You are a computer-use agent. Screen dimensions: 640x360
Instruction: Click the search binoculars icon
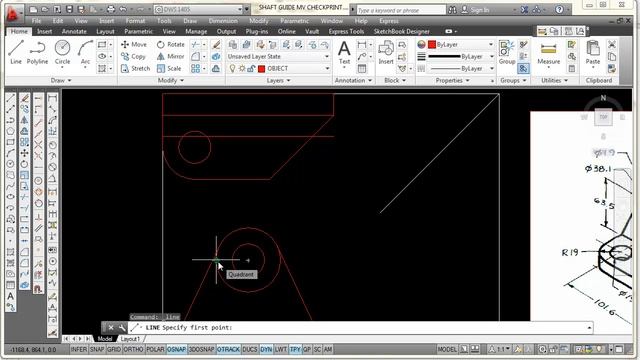[x=452, y=9]
